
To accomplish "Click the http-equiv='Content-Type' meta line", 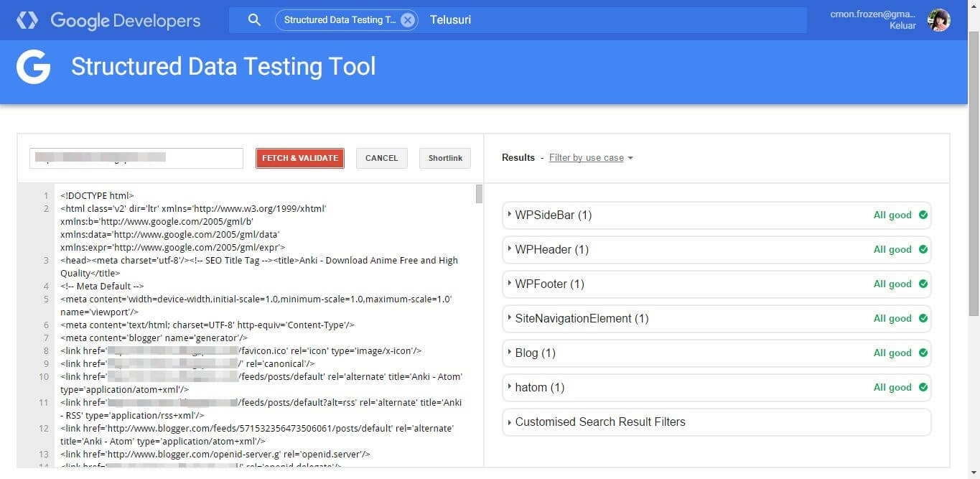I will (x=207, y=325).
